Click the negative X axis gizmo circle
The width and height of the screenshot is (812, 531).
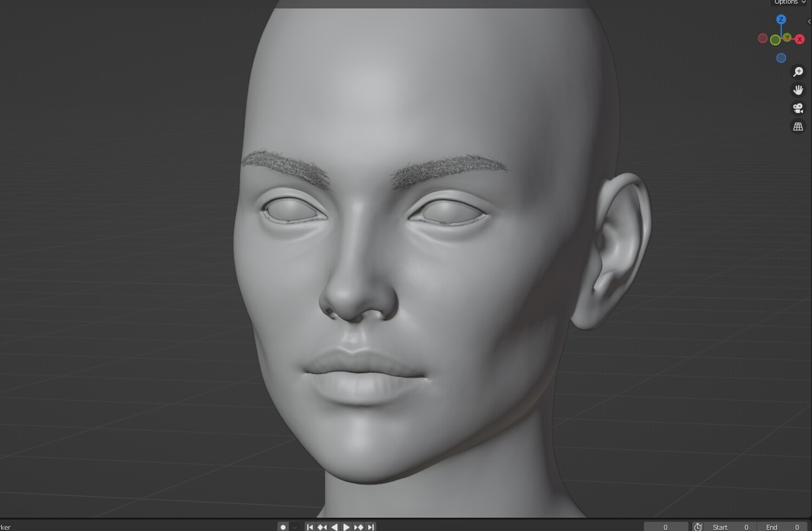click(x=763, y=38)
